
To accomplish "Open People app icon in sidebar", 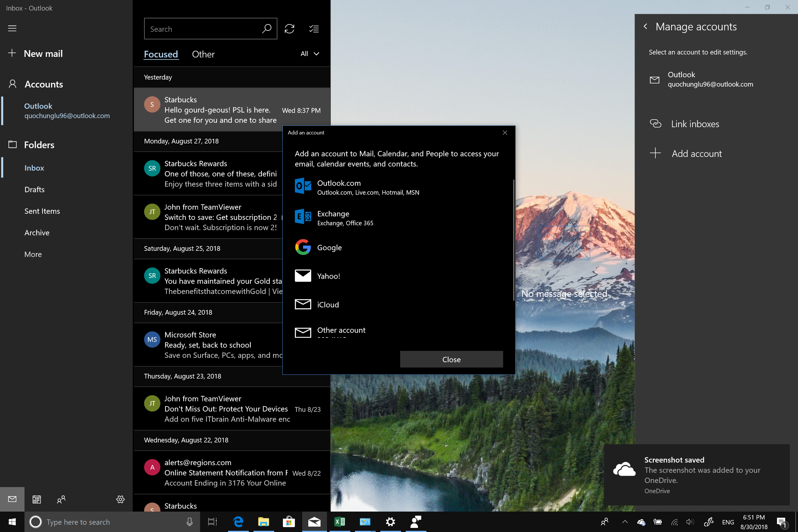I will 62,499.
